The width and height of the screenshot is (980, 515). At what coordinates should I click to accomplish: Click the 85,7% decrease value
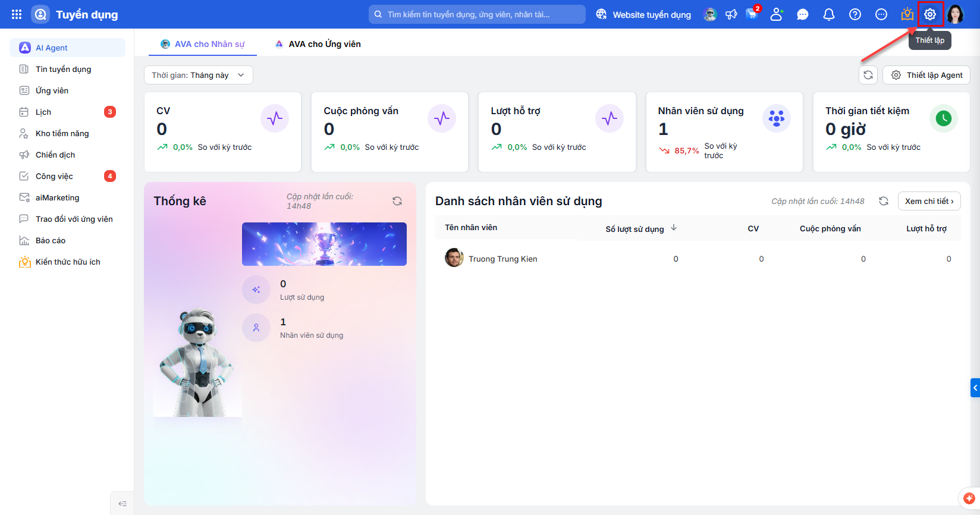click(x=687, y=150)
